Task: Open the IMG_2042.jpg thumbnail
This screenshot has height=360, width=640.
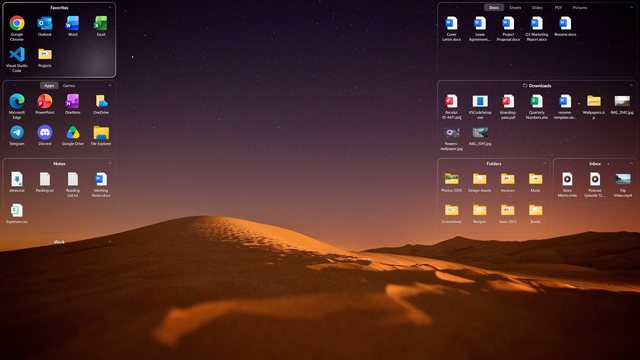Action: click(622, 101)
